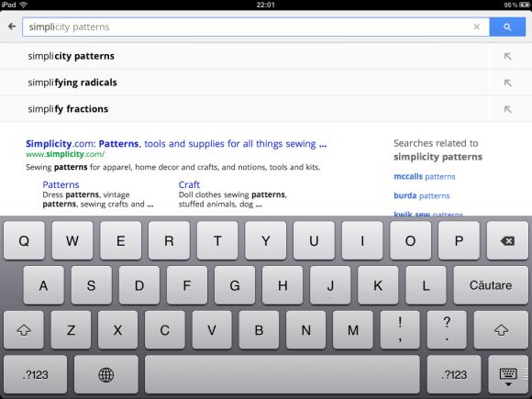The image size is (532, 399).
Task: Open the mccalls patterns related search
Action: 425,176
